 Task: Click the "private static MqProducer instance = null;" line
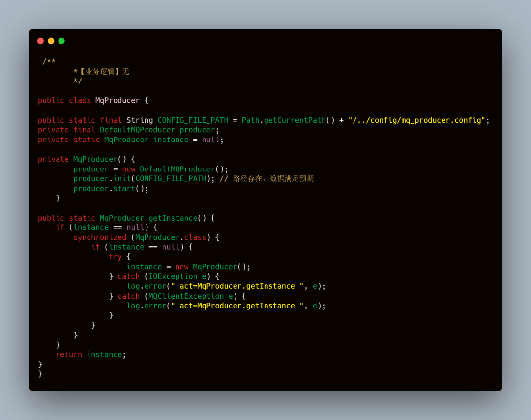131,140
